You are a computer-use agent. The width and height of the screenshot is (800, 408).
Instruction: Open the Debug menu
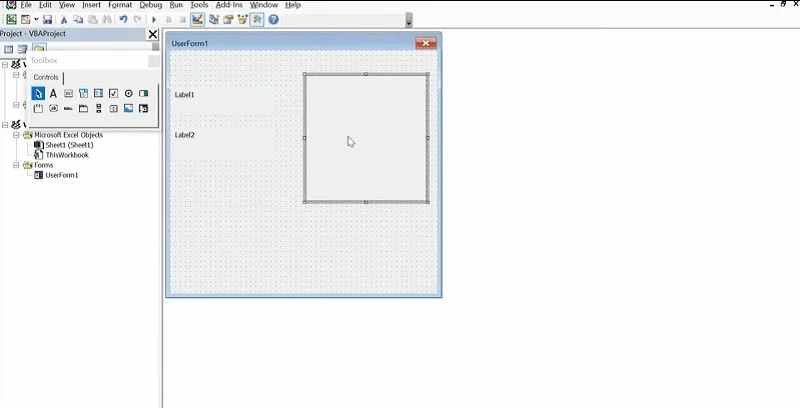(x=151, y=5)
